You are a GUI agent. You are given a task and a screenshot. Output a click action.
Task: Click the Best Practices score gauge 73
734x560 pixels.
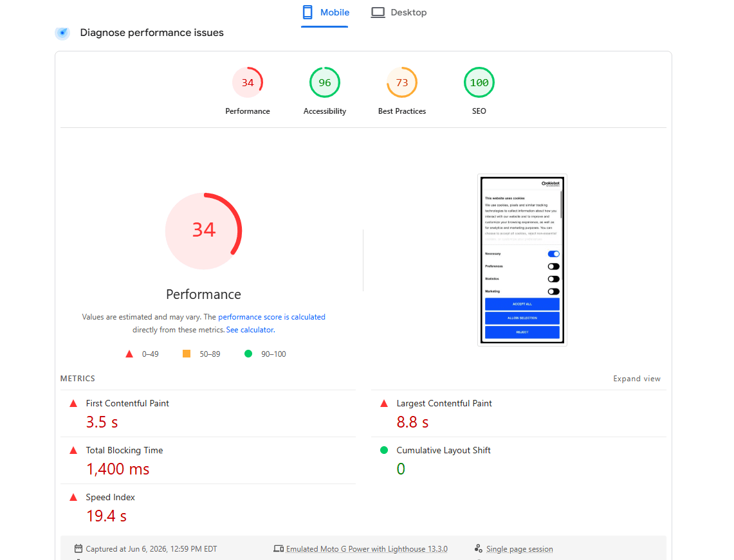click(402, 83)
